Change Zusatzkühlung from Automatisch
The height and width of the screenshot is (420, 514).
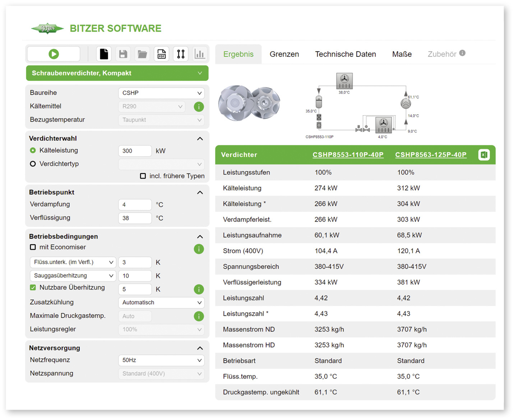click(x=161, y=303)
